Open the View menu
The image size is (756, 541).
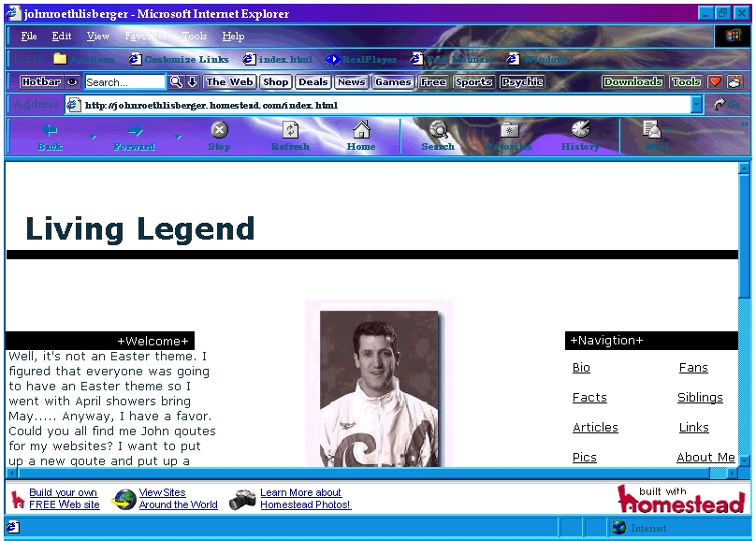[98, 36]
